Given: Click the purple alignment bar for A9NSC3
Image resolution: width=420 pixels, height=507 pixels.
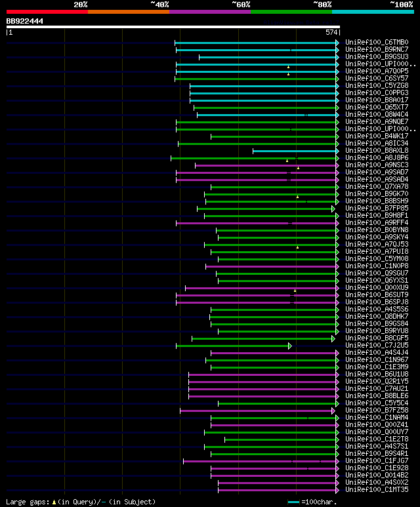Looking at the screenshot, I should coord(265,165).
